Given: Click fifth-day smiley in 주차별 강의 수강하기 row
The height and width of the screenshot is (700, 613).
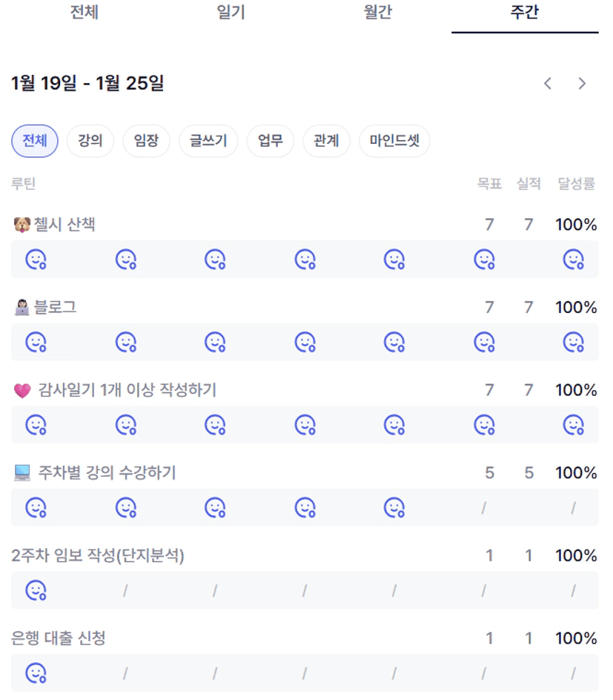Looking at the screenshot, I should click(394, 508).
